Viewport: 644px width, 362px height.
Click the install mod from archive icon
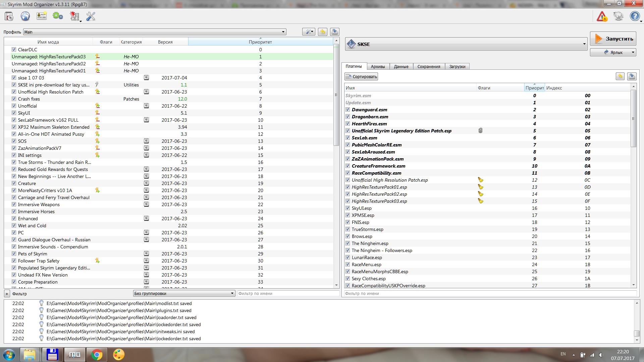tap(9, 16)
